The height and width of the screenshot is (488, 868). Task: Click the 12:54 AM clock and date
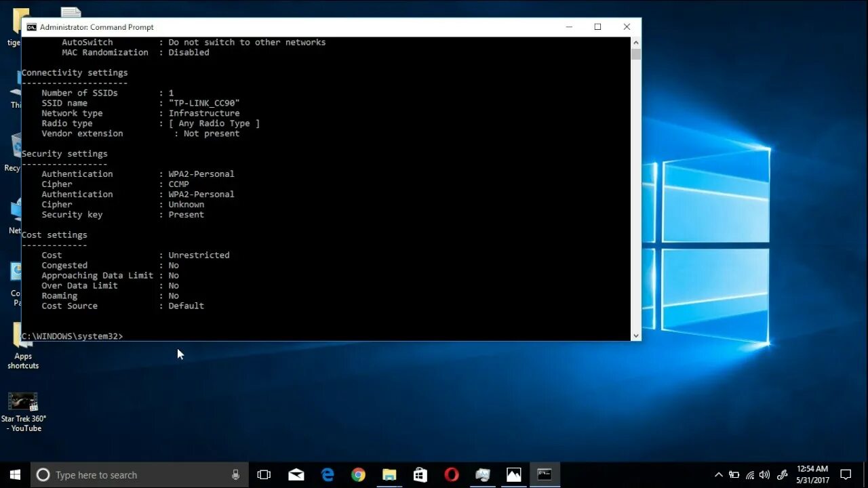812,474
